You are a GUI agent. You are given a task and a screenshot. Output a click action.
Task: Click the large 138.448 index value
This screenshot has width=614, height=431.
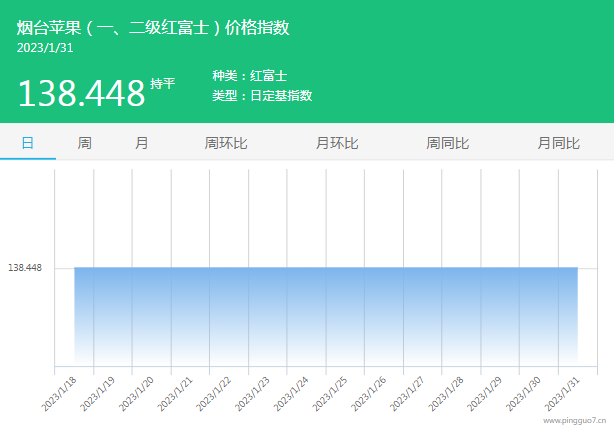81,93
